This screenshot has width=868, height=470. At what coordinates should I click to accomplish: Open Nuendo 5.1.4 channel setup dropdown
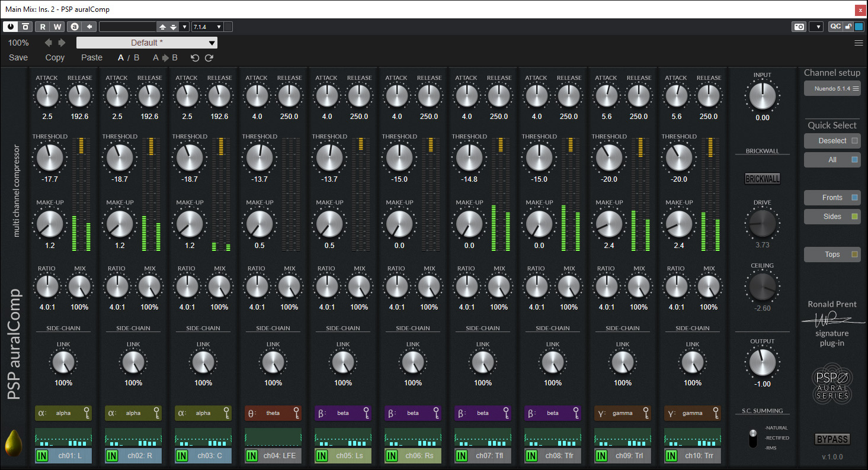tap(832, 88)
